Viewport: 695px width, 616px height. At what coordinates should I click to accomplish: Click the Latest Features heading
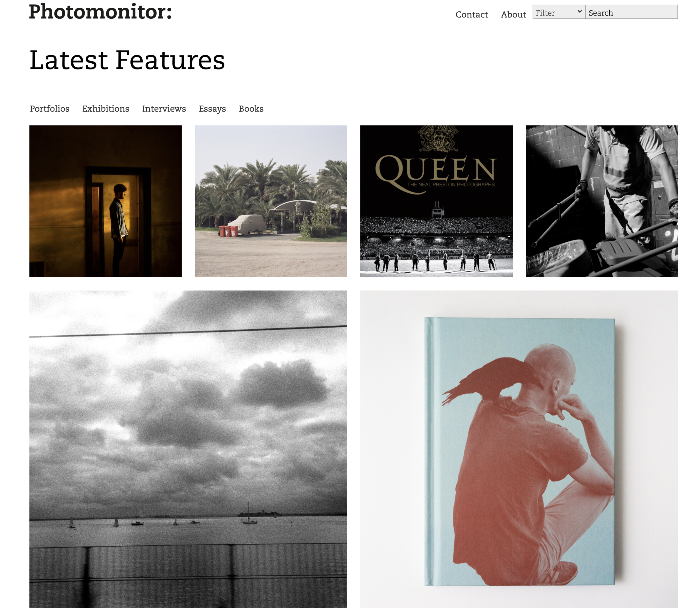127,60
